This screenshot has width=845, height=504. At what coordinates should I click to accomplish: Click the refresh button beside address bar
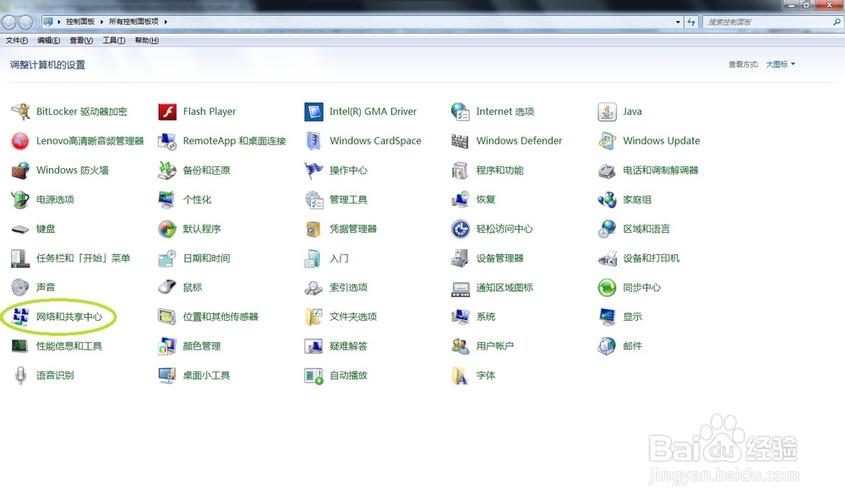[x=691, y=22]
